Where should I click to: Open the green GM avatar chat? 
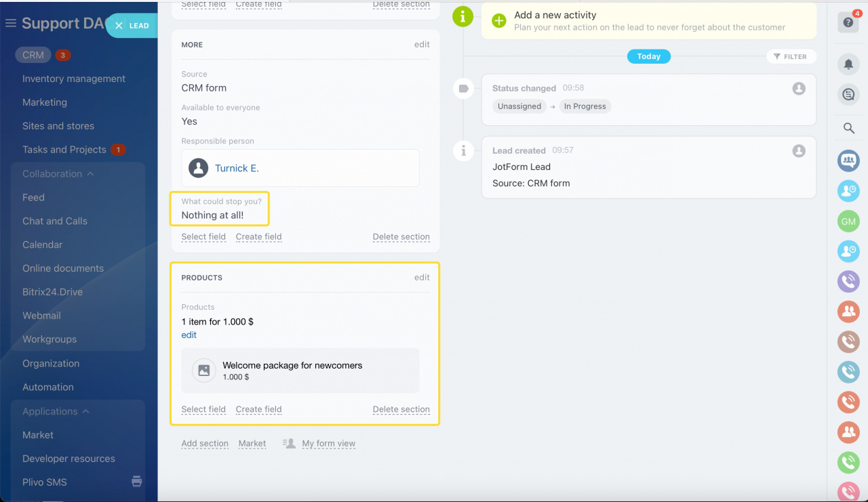pyautogui.click(x=848, y=222)
